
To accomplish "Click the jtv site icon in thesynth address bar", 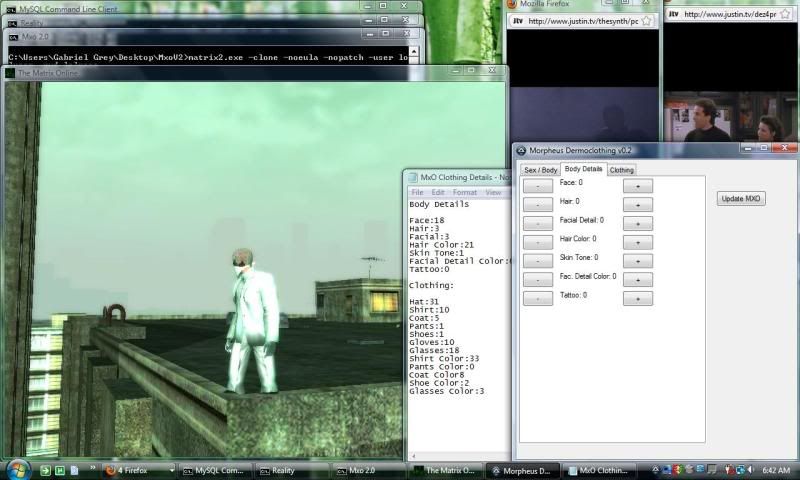I will pyautogui.click(x=518, y=21).
